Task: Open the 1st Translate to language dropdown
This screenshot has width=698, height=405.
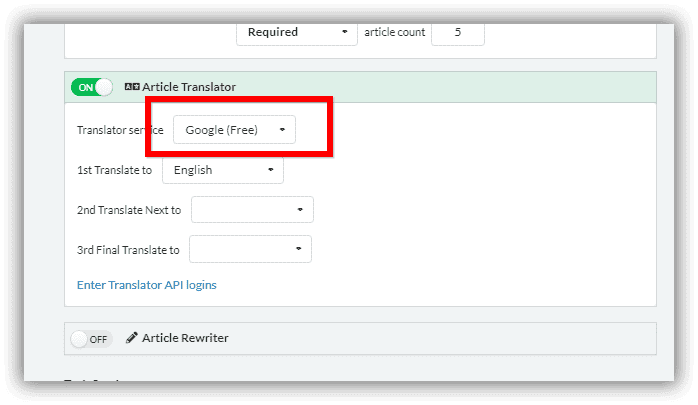Action: click(223, 170)
